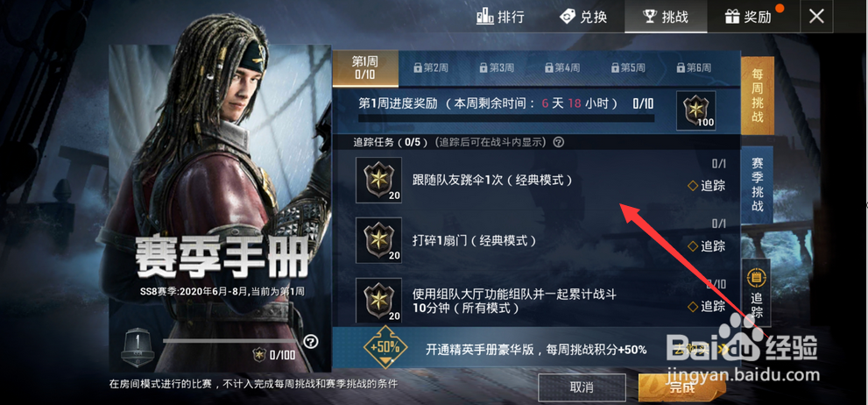This screenshot has height=405, width=868.
Task: Click the week 1 progress bar
Action: click(x=506, y=118)
